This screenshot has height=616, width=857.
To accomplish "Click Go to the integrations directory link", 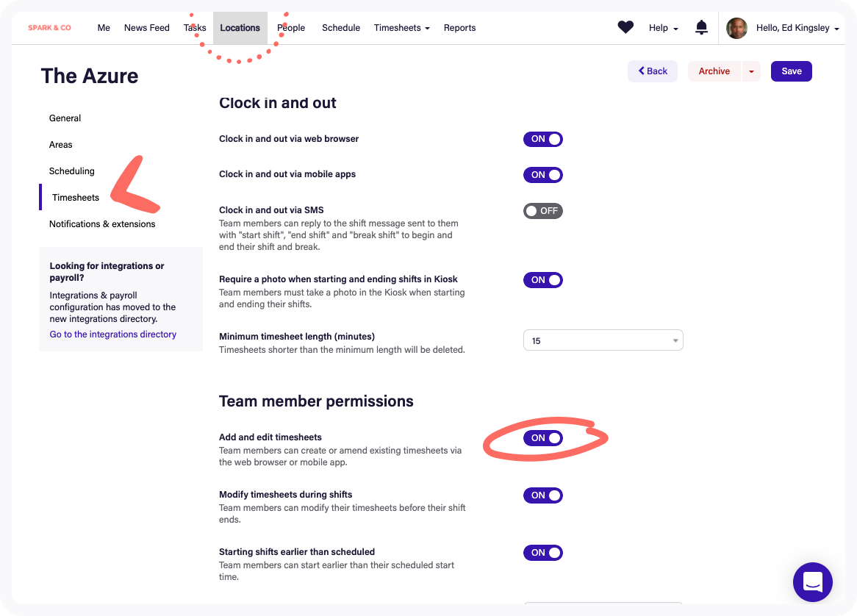I will coord(113,334).
